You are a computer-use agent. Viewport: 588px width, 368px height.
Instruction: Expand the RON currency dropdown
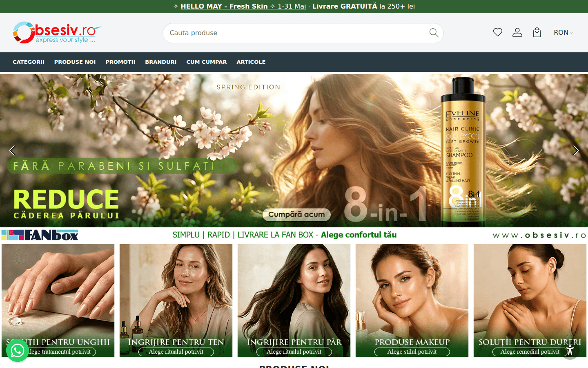coord(563,32)
